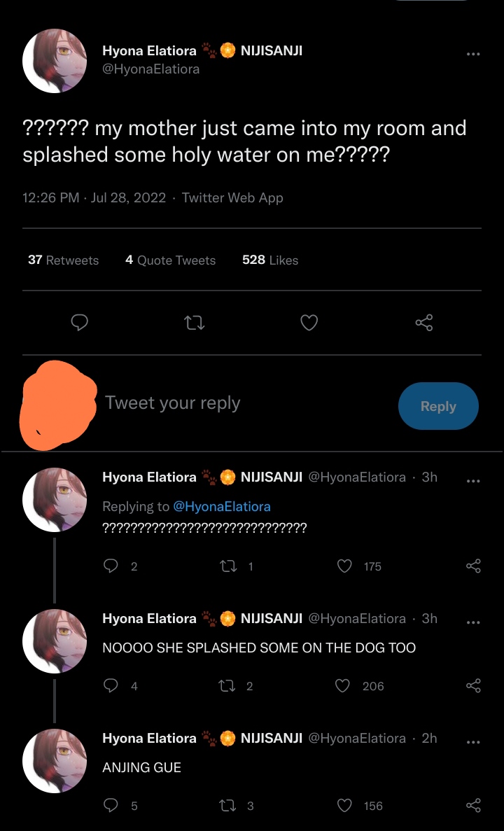Share the main tweet
The image size is (504, 831).
point(424,322)
